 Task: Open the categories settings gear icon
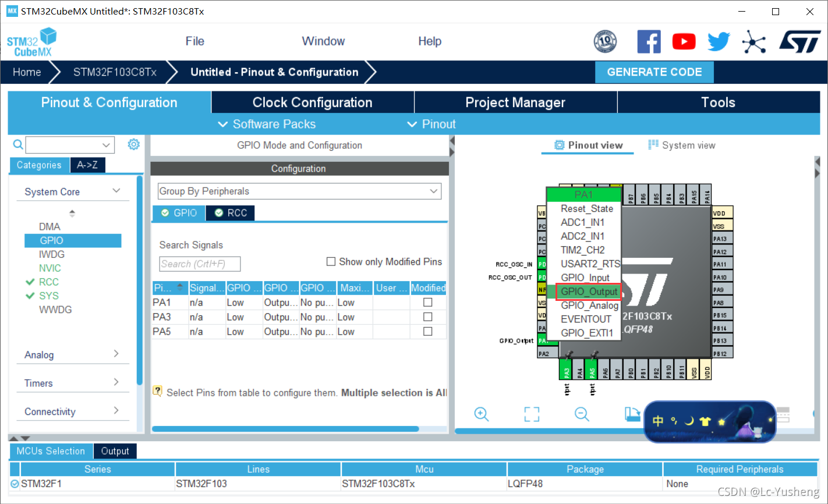point(134,144)
